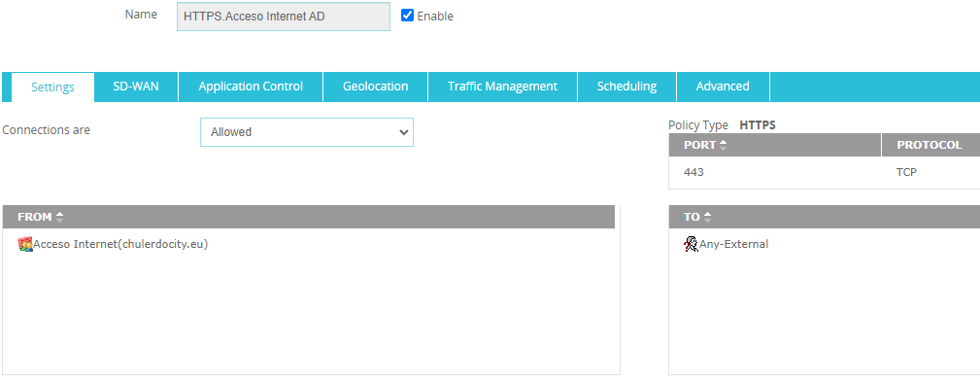Sort the FROM column using its arrows

pyautogui.click(x=60, y=217)
